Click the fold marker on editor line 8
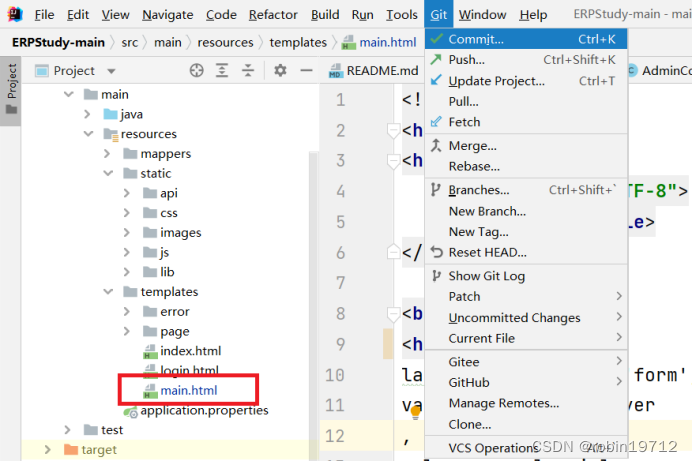The width and height of the screenshot is (692, 462). pyautogui.click(x=393, y=314)
